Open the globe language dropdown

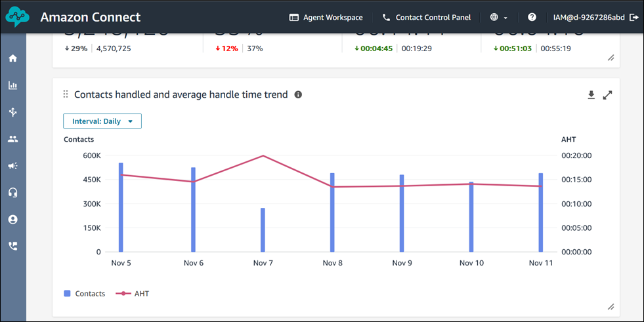pos(499,17)
